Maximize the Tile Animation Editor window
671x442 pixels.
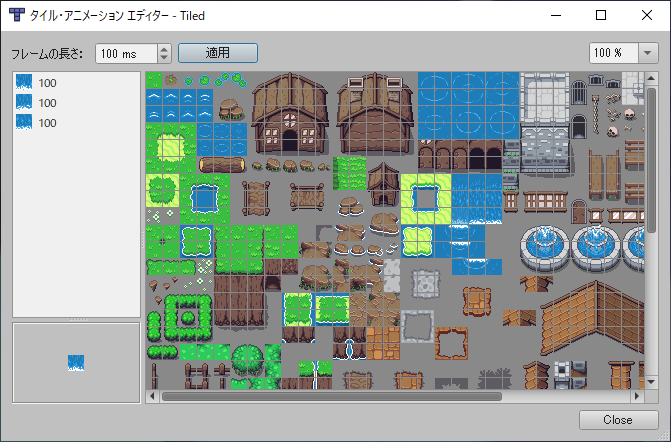pyautogui.click(x=601, y=15)
